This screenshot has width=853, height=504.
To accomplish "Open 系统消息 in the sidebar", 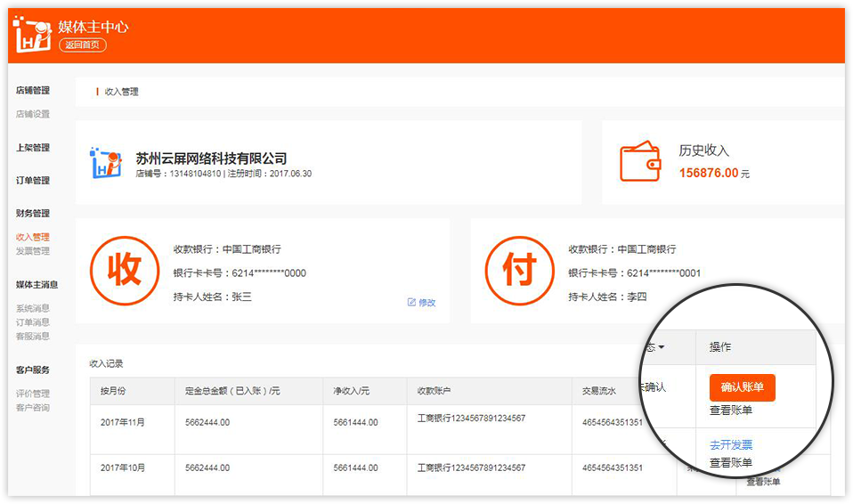I will pos(33,308).
